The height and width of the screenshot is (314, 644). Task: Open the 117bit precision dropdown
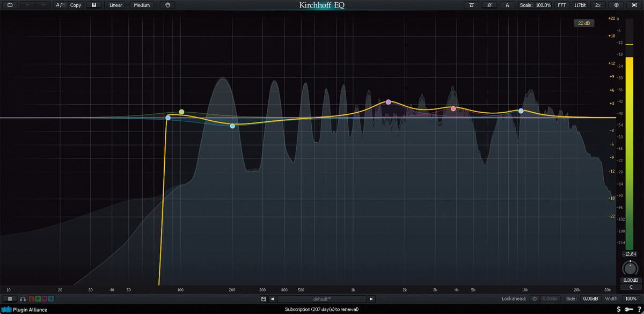(x=580, y=5)
